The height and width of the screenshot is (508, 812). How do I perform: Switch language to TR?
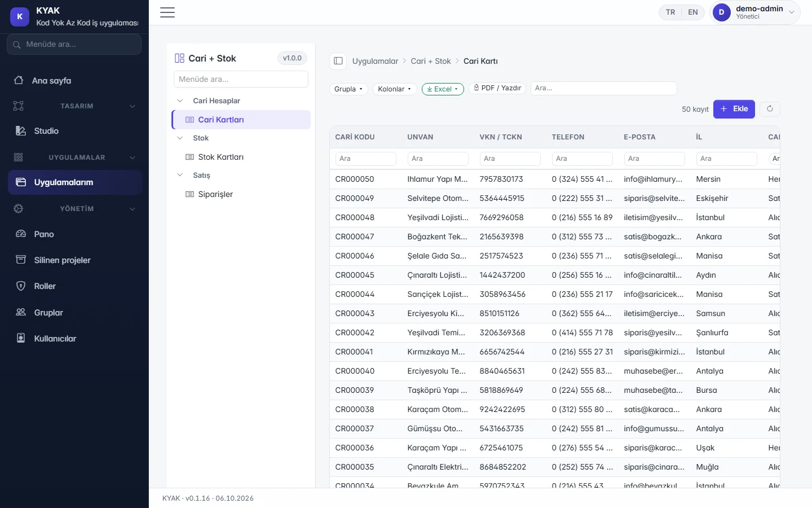(x=670, y=12)
